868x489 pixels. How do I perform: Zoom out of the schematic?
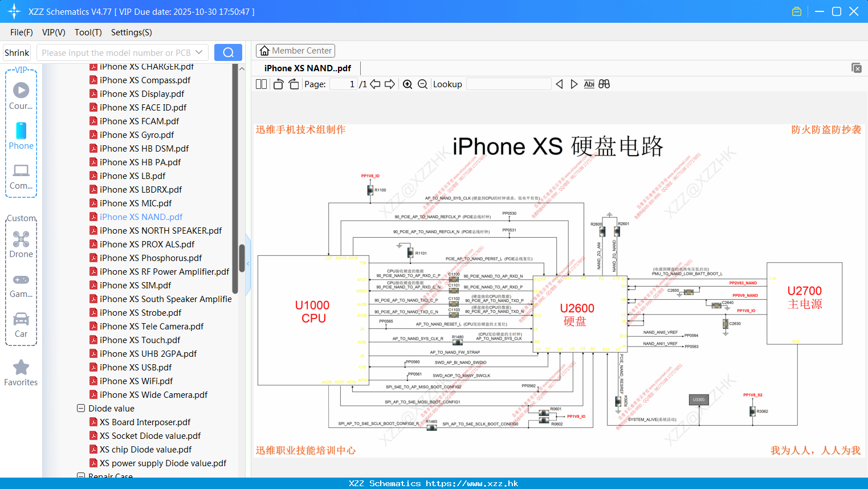pyautogui.click(x=422, y=84)
